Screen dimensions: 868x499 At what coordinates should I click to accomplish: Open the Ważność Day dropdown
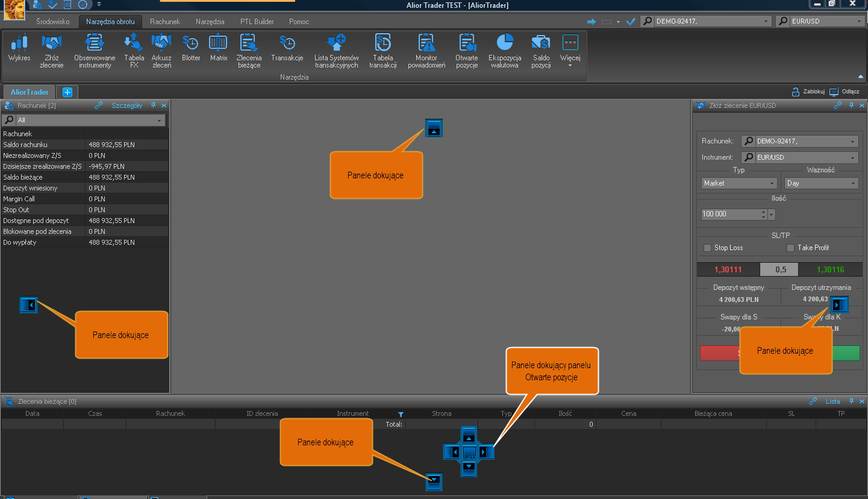pyautogui.click(x=821, y=183)
